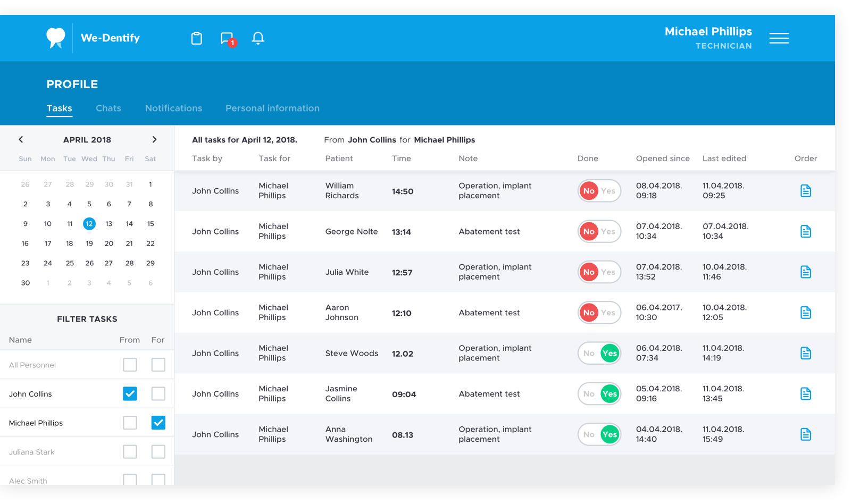The height and width of the screenshot is (504, 852).
Task: Open chat messages icon with red badge
Action: 228,39
